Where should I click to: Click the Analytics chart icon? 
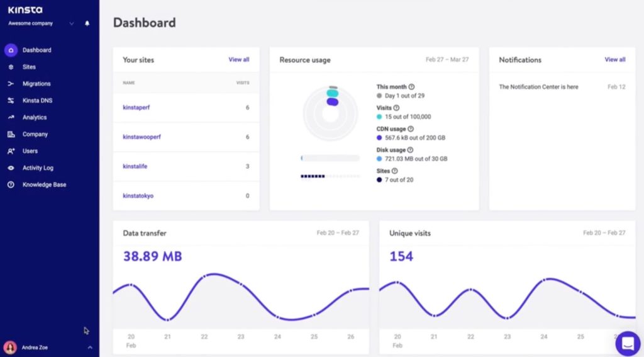click(11, 118)
